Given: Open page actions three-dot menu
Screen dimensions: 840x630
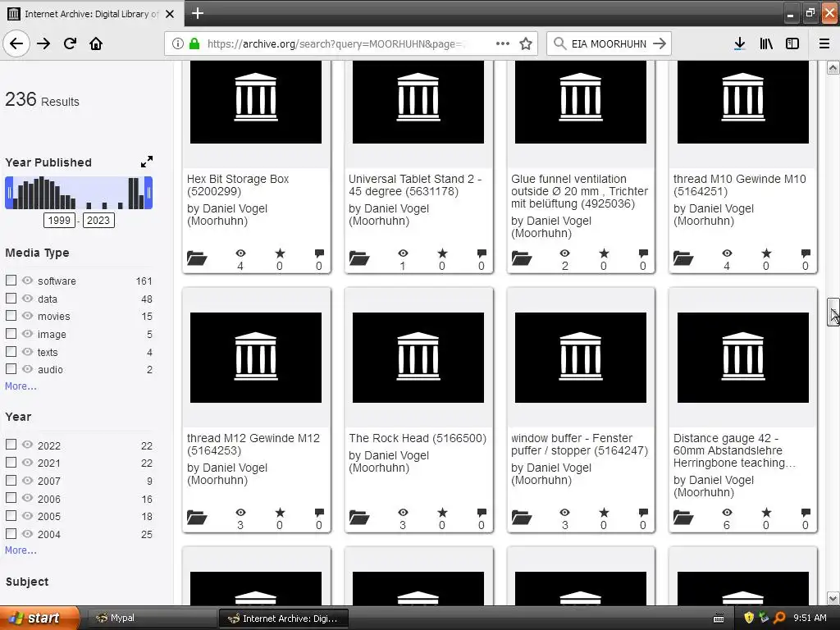Looking at the screenshot, I should 503,43.
